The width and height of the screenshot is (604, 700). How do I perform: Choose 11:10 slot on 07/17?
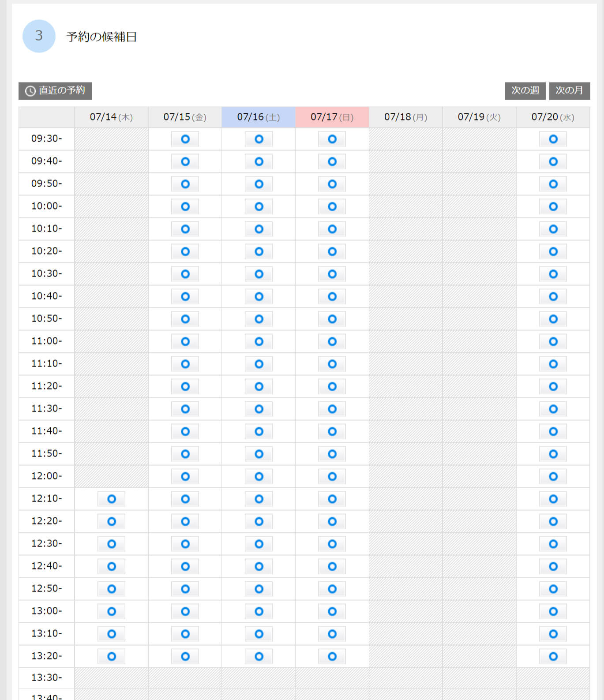click(x=332, y=364)
